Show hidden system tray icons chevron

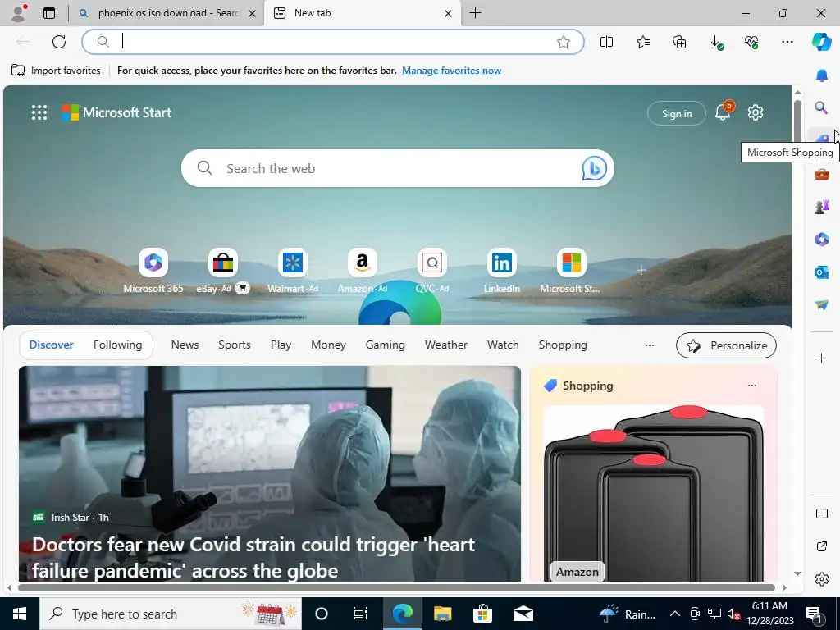(x=675, y=614)
